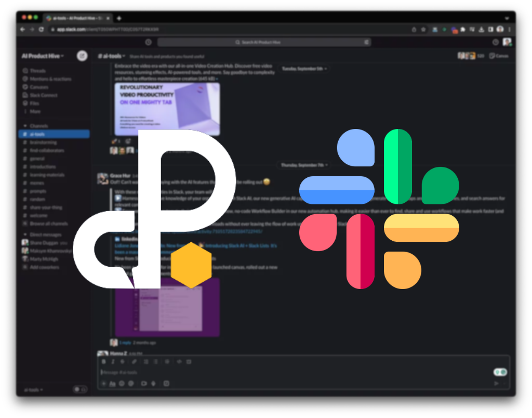Image resolution: width=532 pixels, height=418 pixels.
Task: Open the history clock icon left of search
Action: point(148,42)
